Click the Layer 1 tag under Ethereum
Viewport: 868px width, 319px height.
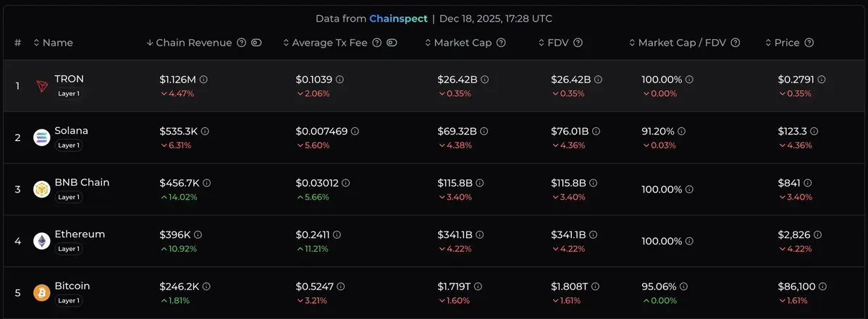pyautogui.click(x=69, y=249)
